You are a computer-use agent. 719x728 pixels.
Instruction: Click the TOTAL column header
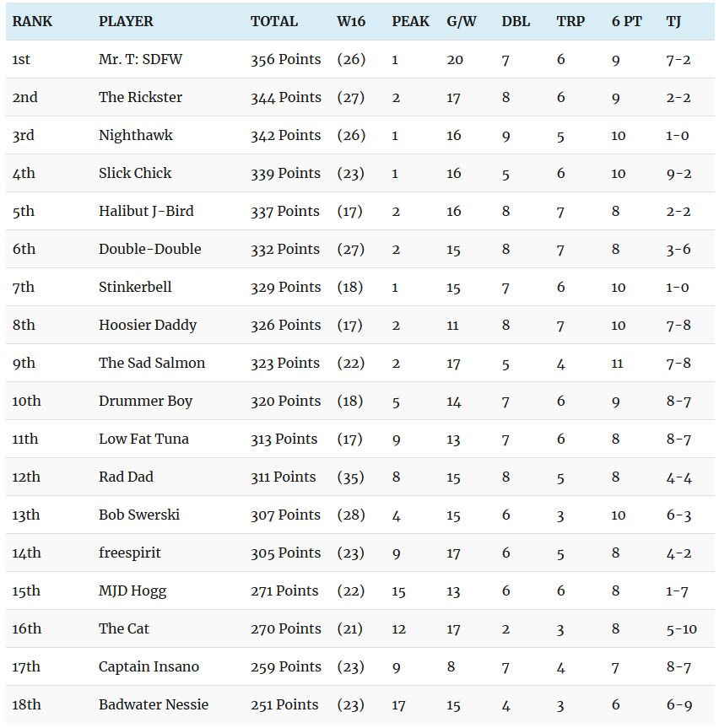(x=273, y=21)
